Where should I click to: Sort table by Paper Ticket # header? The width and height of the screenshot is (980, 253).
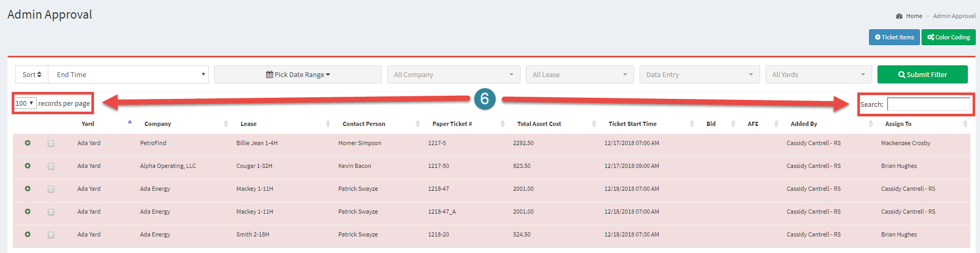tap(452, 124)
